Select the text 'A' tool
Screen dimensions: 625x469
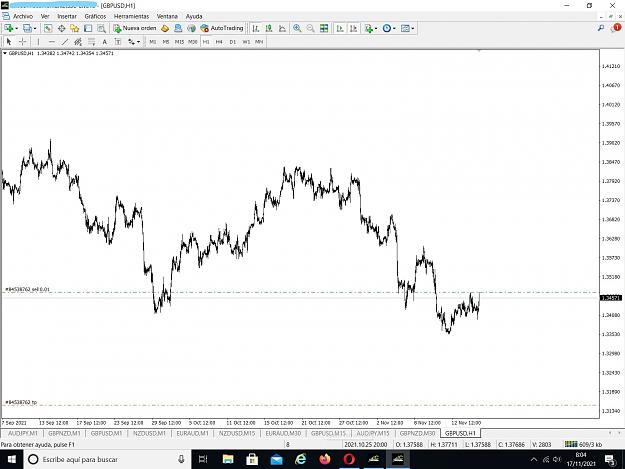coord(104,41)
